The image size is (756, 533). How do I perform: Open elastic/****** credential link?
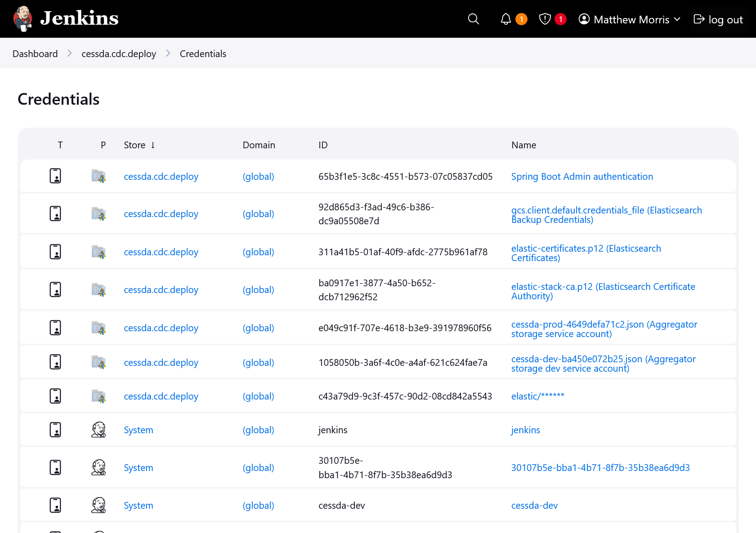click(x=537, y=396)
